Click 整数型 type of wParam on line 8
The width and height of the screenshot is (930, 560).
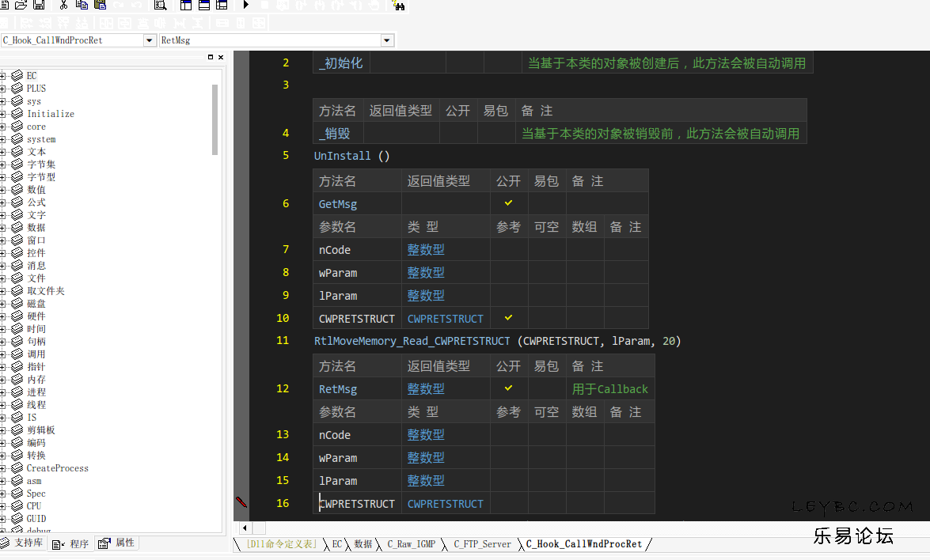pos(426,273)
